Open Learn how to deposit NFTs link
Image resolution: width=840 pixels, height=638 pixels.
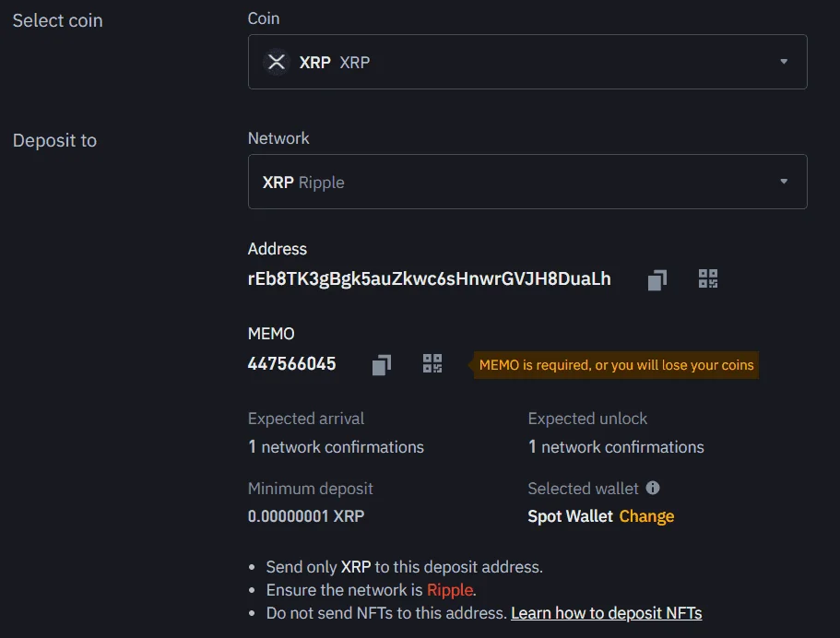607,613
